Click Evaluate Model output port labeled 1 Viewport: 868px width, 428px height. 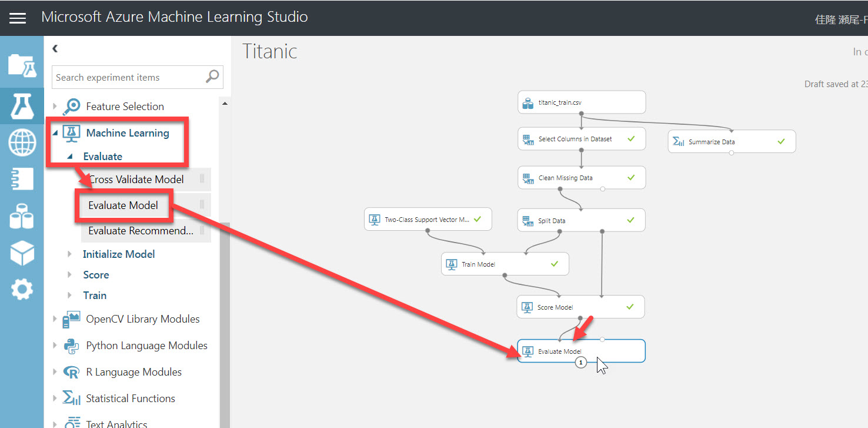(x=580, y=363)
